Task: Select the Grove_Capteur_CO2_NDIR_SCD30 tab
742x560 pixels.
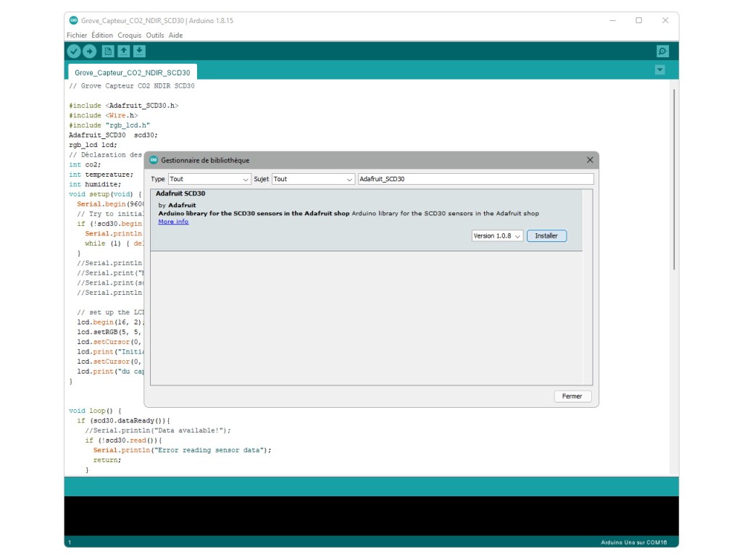Action: [x=133, y=72]
